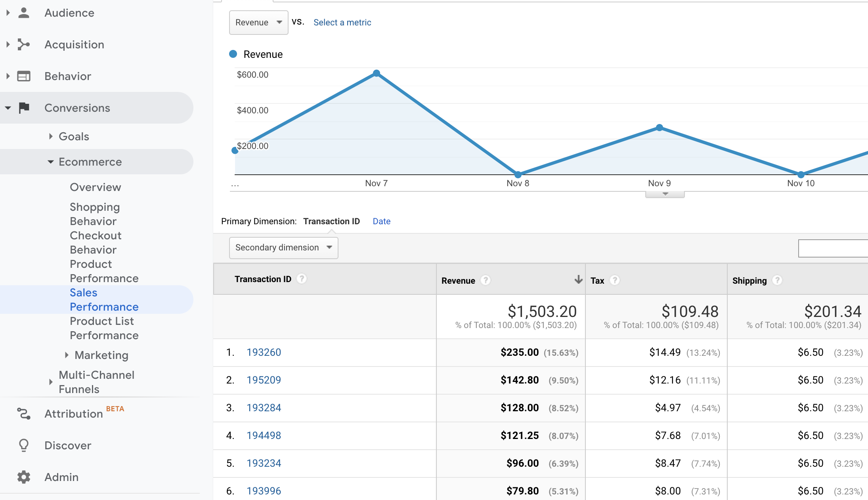
Task: Click the Admin gear icon
Action: pyautogui.click(x=24, y=477)
